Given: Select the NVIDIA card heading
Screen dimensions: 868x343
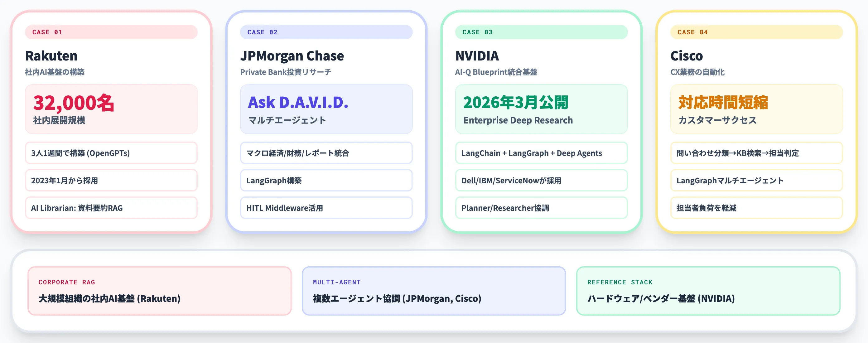Looking at the screenshot, I should click(x=477, y=56).
